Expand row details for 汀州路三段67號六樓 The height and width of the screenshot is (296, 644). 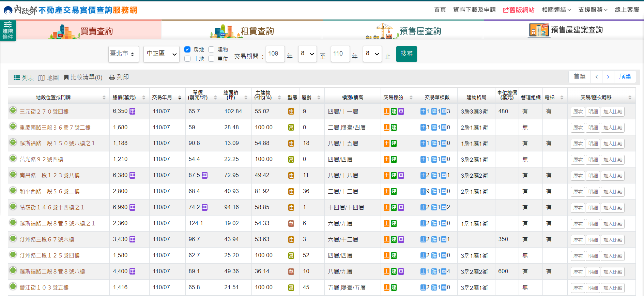coord(13,238)
